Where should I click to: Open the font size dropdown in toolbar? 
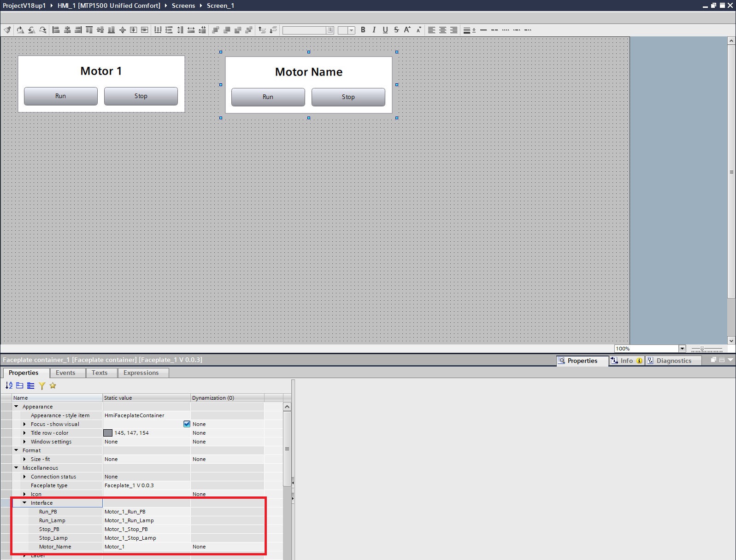pyautogui.click(x=351, y=30)
